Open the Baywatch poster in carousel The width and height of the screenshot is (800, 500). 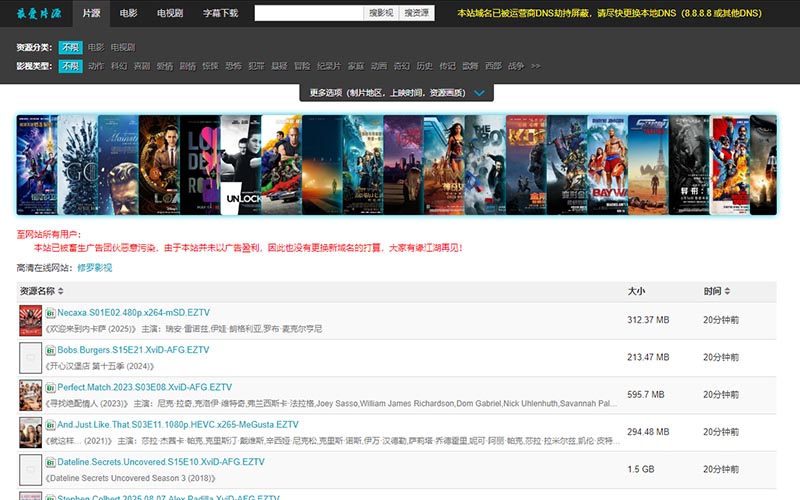point(608,165)
